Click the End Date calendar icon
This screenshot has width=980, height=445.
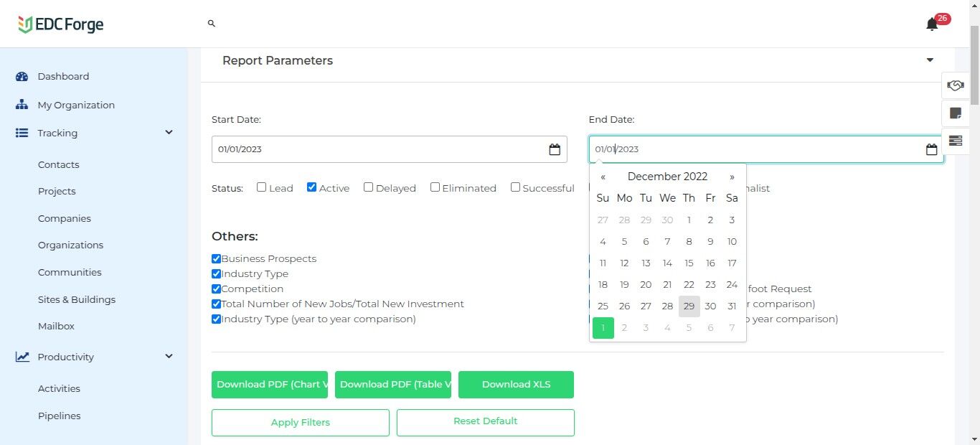click(931, 149)
